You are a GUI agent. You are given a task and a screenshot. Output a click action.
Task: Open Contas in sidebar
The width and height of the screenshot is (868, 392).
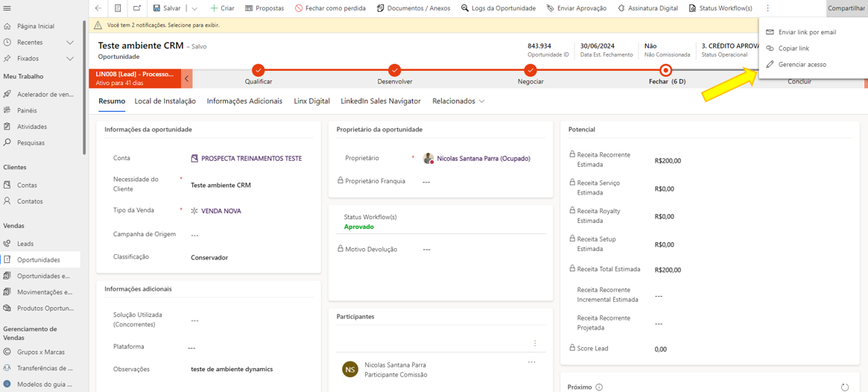pos(27,185)
